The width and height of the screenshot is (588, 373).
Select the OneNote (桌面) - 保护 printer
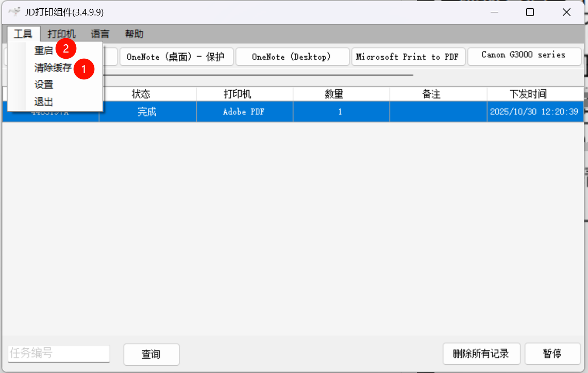pyautogui.click(x=176, y=57)
